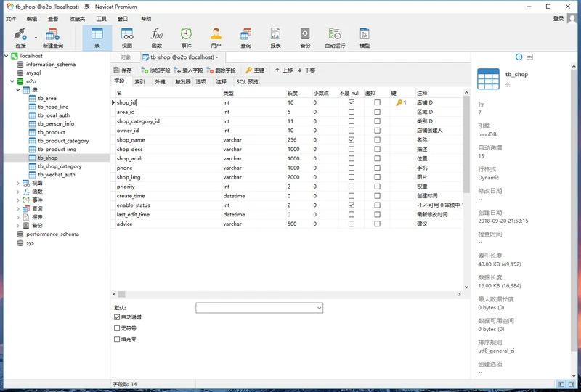Open the 用户 (User) toolbar icon
The image size is (581, 392).
216,37
